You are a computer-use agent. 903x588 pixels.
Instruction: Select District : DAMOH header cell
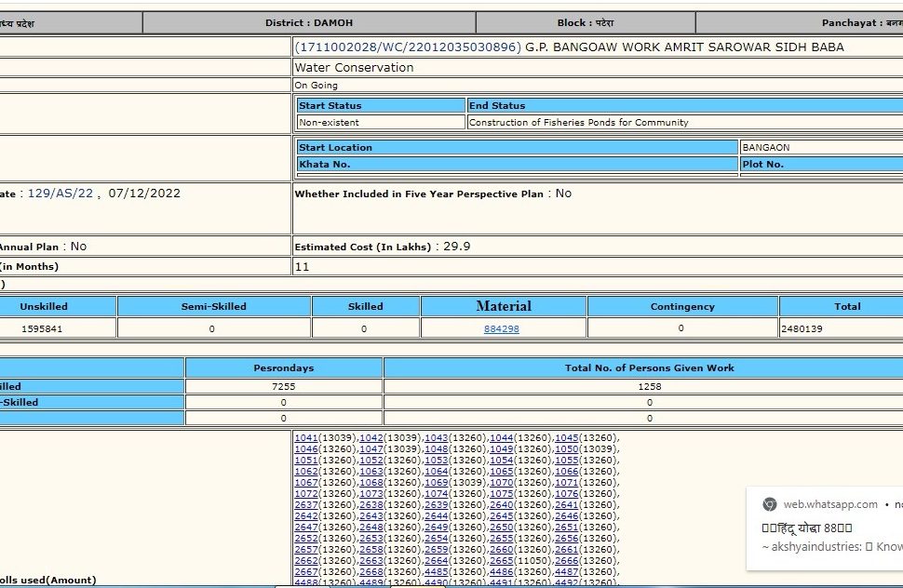coord(309,23)
